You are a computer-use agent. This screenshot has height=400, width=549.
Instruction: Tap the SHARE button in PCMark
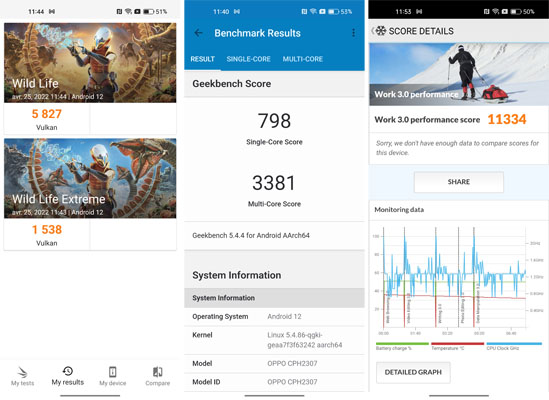459,182
